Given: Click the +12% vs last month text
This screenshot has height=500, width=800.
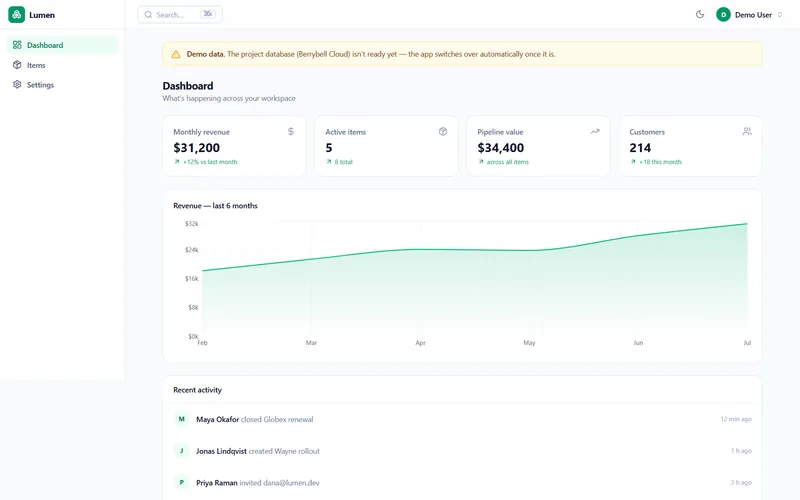Looking at the screenshot, I should point(210,162).
